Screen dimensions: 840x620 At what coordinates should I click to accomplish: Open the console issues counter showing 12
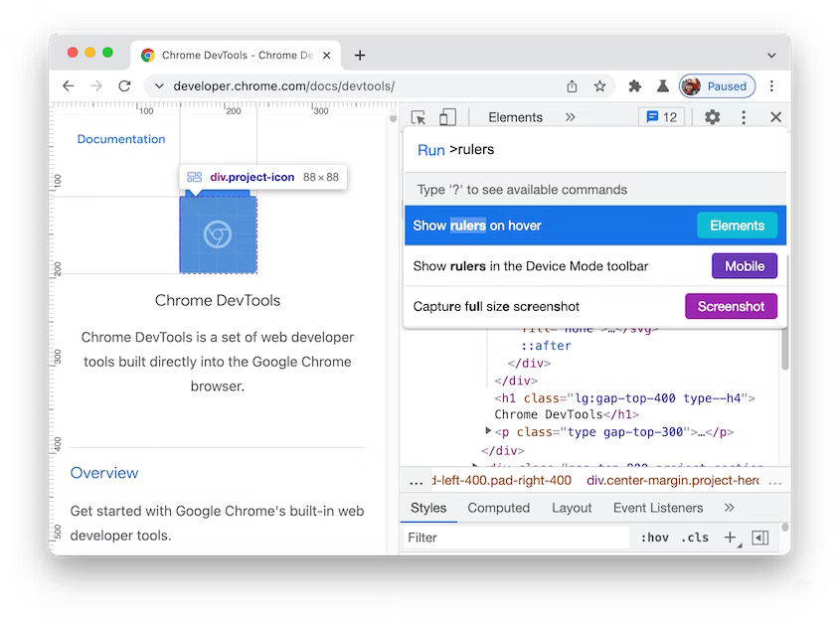click(x=661, y=117)
